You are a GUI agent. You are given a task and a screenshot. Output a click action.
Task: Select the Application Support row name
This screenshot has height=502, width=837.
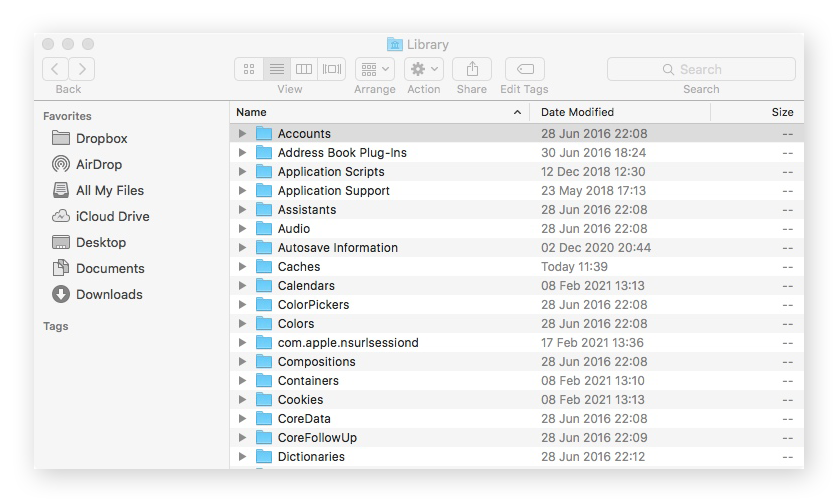click(334, 191)
